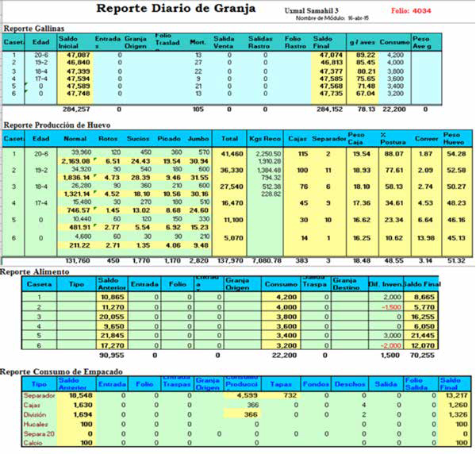Click the Separa 20 row label
This screenshot has height=454, width=476.
[39, 433]
